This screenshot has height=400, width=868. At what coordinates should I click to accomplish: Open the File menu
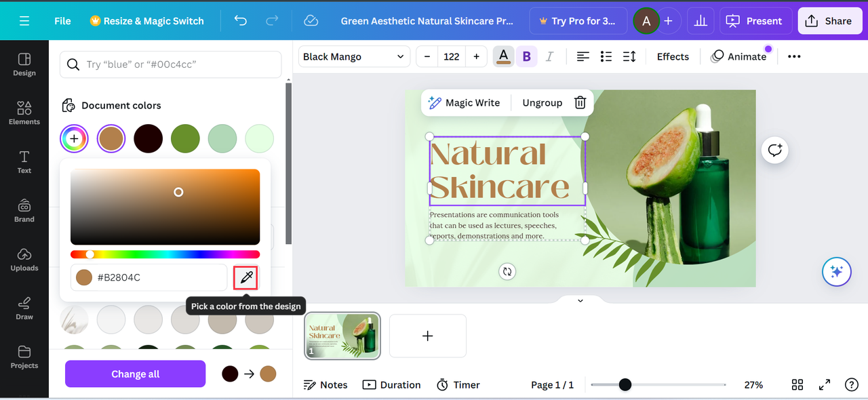point(62,21)
